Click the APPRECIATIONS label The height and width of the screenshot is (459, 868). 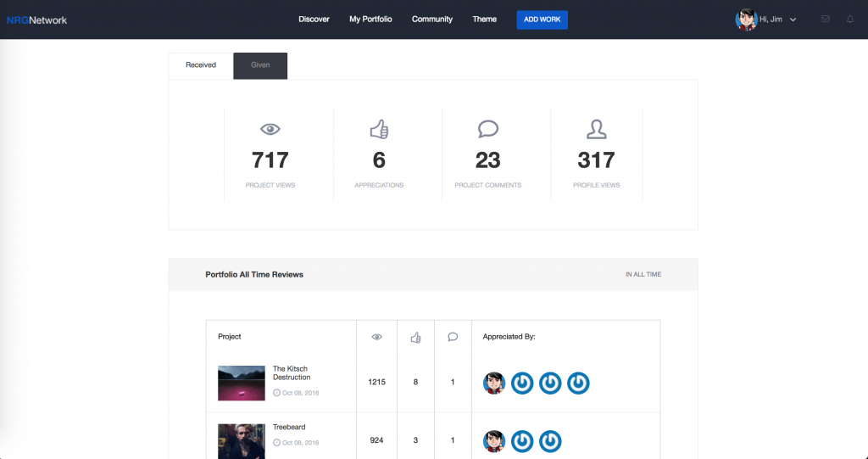click(x=379, y=185)
